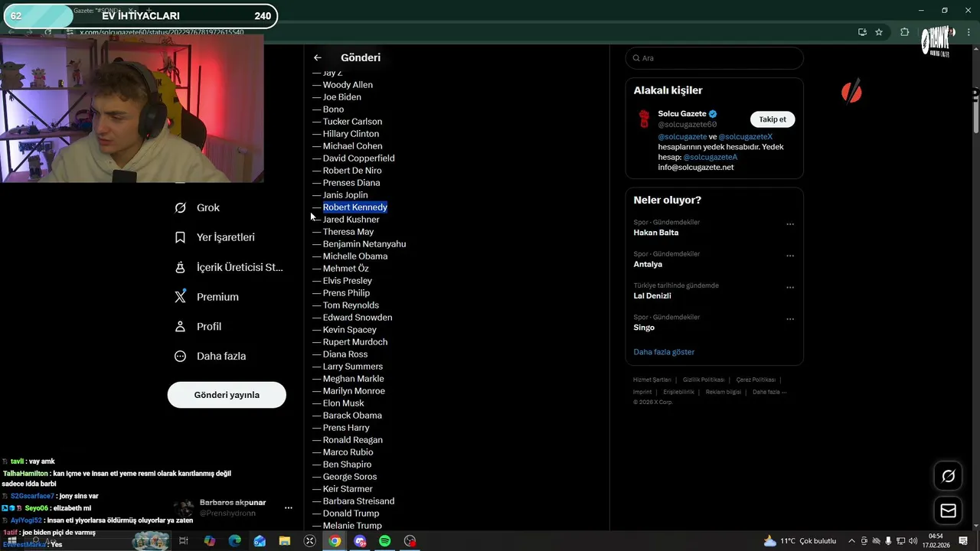The height and width of the screenshot is (551, 980).
Task: Click the page's vertical scrollbar
Action: [x=975, y=115]
